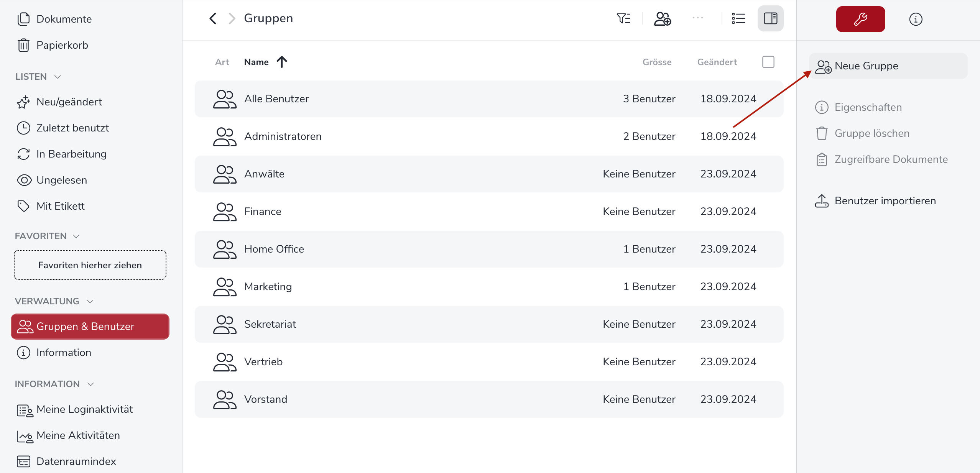Reverse sort order via Name arrow
980x473 pixels.
click(282, 62)
